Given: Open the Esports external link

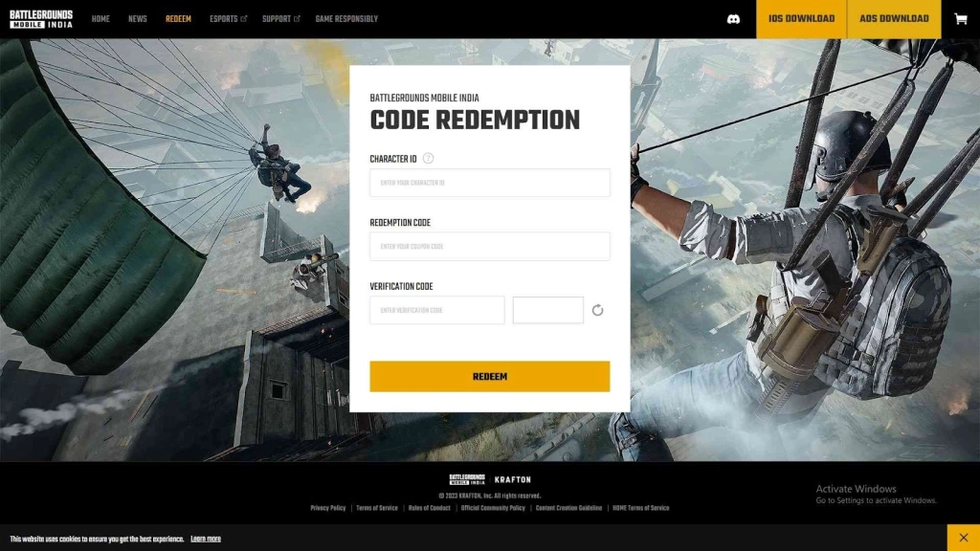Looking at the screenshot, I should coord(228,19).
